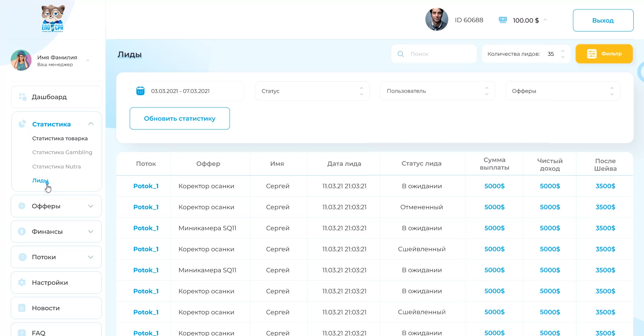Click the user profile photo in header
This screenshot has width=644, height=336.
tap(436, 19)
